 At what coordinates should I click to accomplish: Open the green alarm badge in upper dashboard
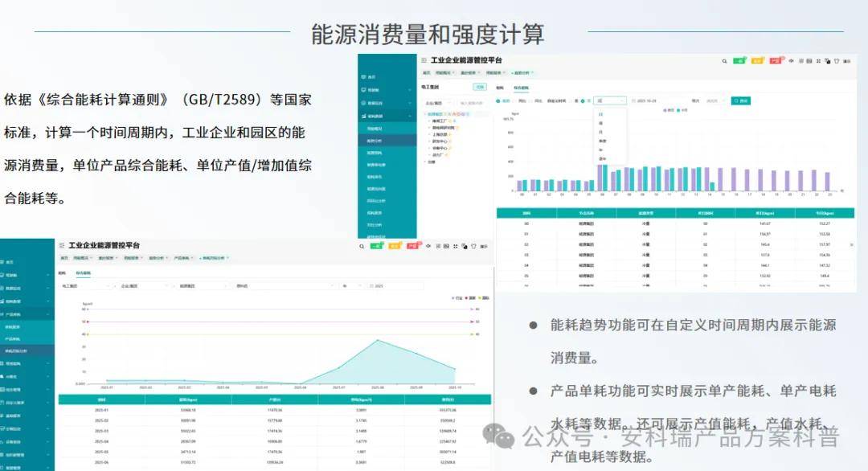[739, 61]
